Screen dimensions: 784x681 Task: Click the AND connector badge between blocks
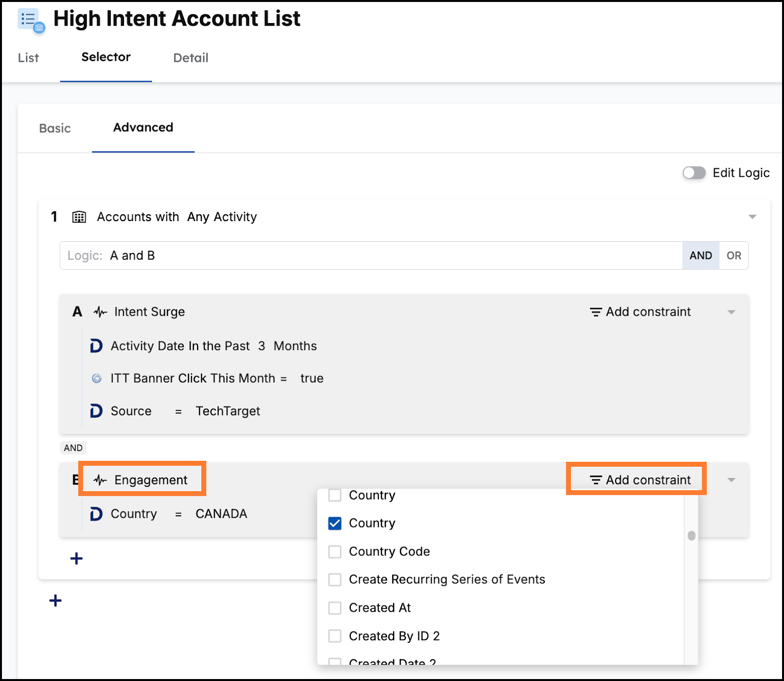tap(73, 448)
